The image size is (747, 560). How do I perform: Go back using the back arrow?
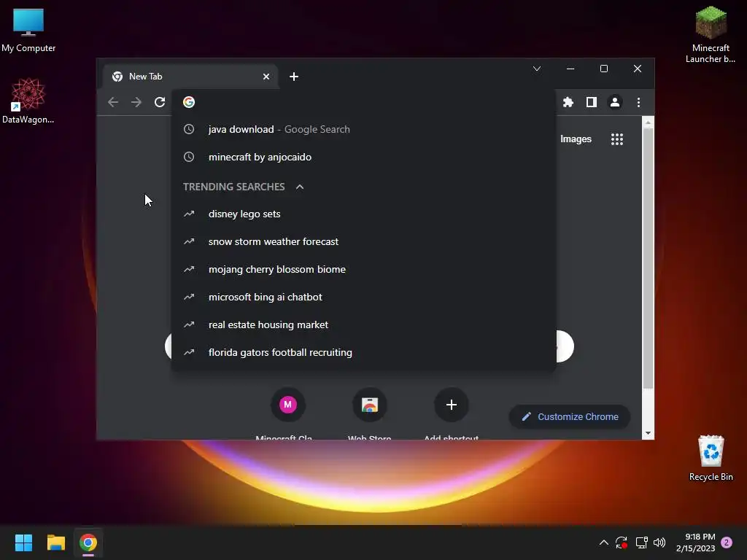[113, 102]
